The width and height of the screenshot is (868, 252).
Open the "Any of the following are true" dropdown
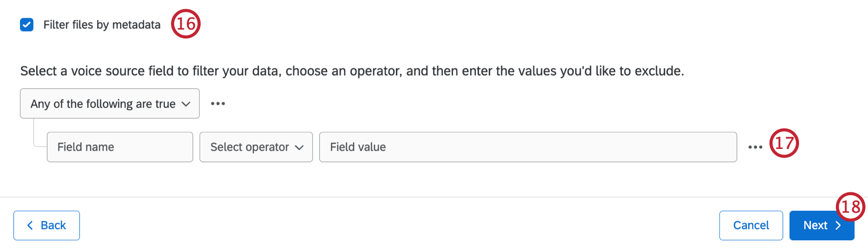(103, 104)
